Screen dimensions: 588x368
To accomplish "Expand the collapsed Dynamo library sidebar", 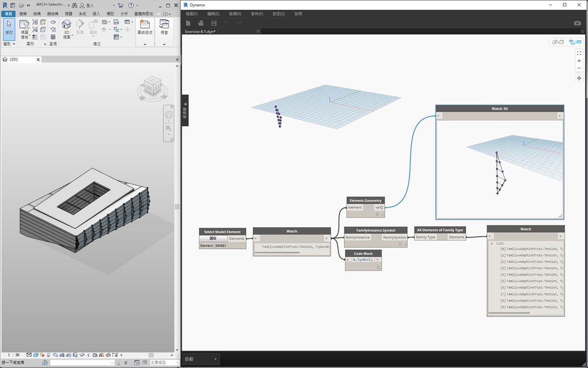I will pyautogui.click(x=185, y=110).
